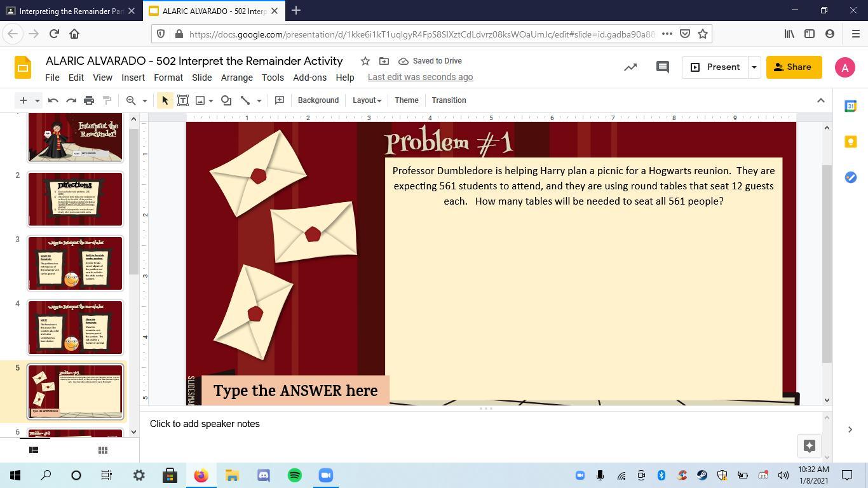This screenshot has height=488, width=868.
Task: Open the File menu
Action: (52, 78)
